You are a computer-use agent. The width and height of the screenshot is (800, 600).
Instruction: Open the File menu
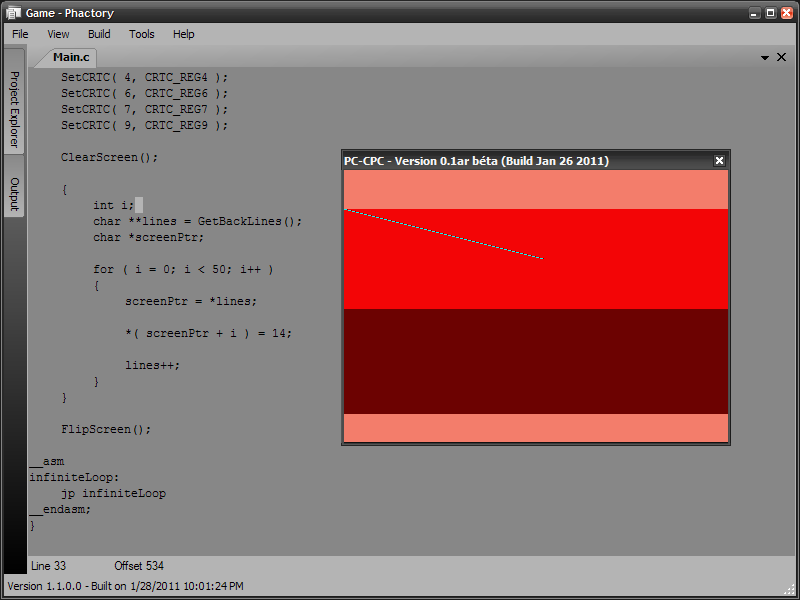[x=20, y=34]
